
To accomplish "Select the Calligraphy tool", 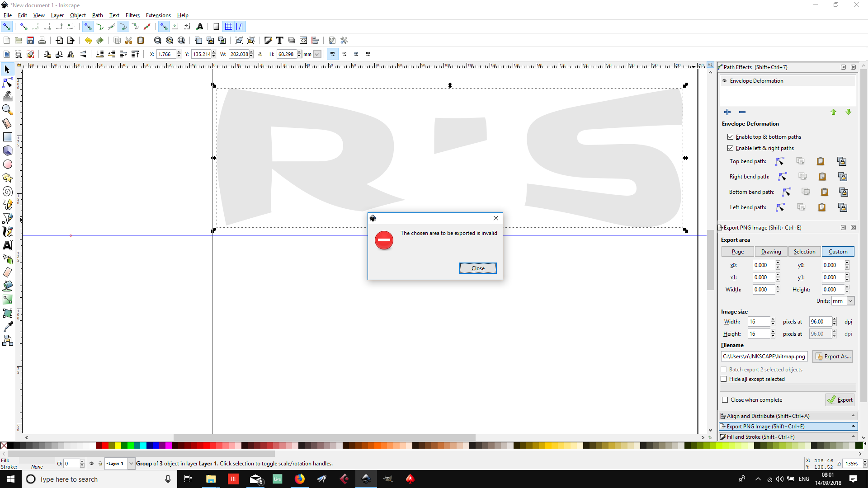I will pyautogui.click(x=7, y=231).
